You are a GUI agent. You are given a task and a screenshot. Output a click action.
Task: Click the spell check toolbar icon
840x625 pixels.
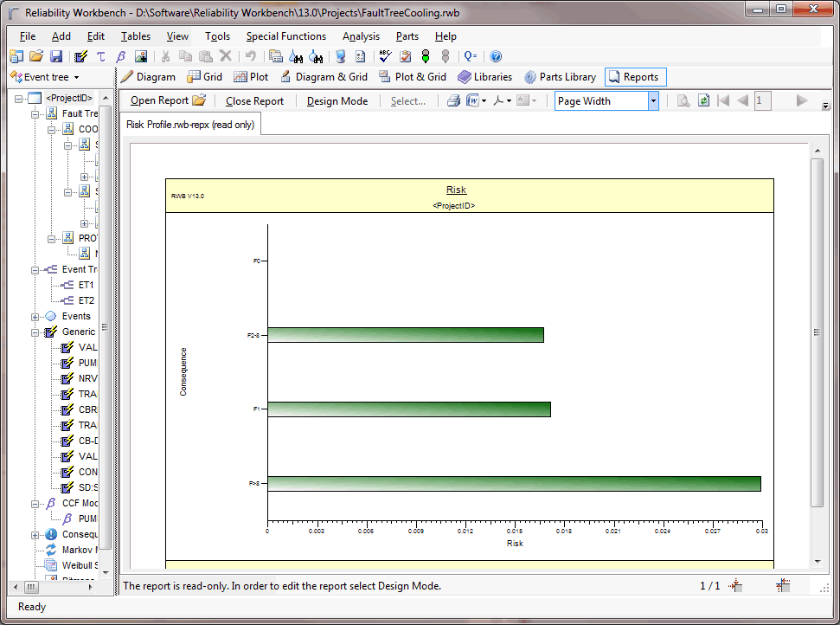point(384,55)
